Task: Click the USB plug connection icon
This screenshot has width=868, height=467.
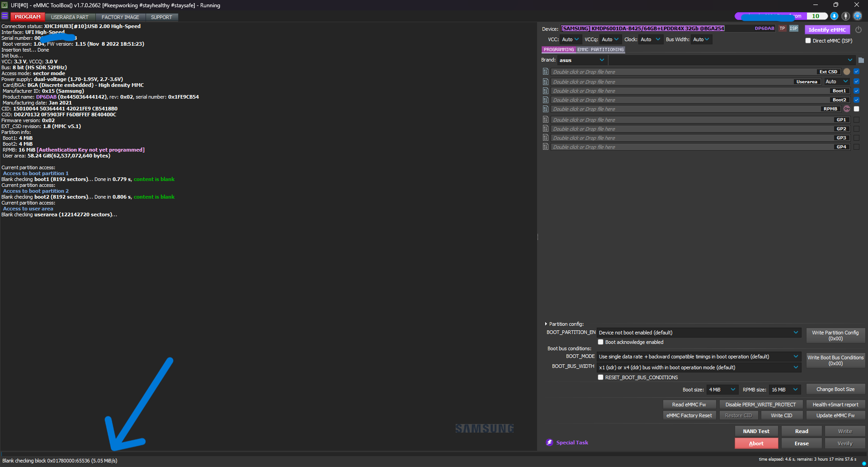Action: point(846,16)
